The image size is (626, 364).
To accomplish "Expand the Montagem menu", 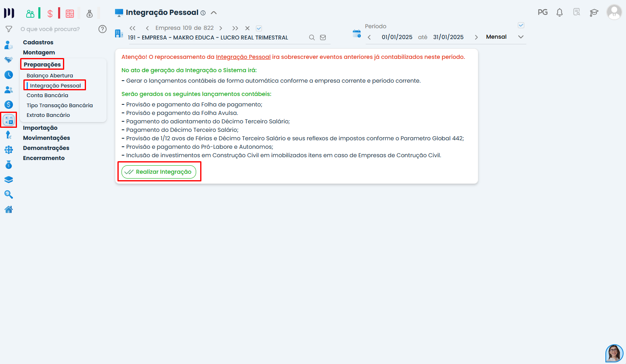I will tap(39, 52).
